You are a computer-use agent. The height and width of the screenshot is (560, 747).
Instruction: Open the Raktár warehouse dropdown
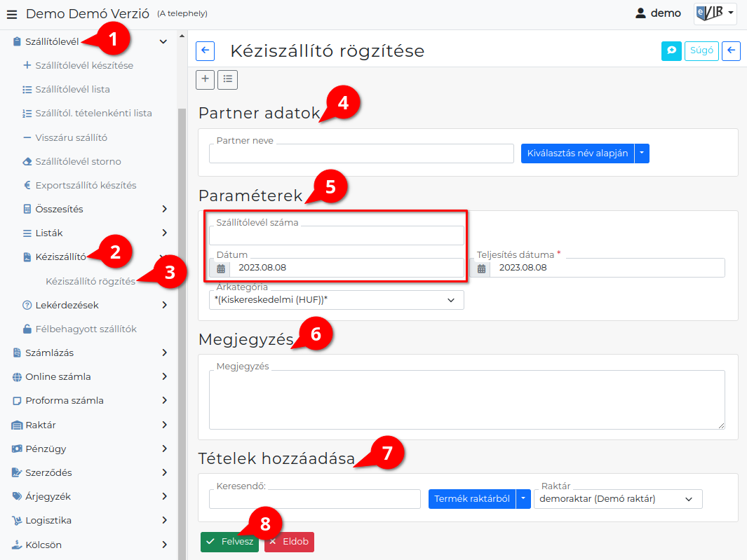618,499
